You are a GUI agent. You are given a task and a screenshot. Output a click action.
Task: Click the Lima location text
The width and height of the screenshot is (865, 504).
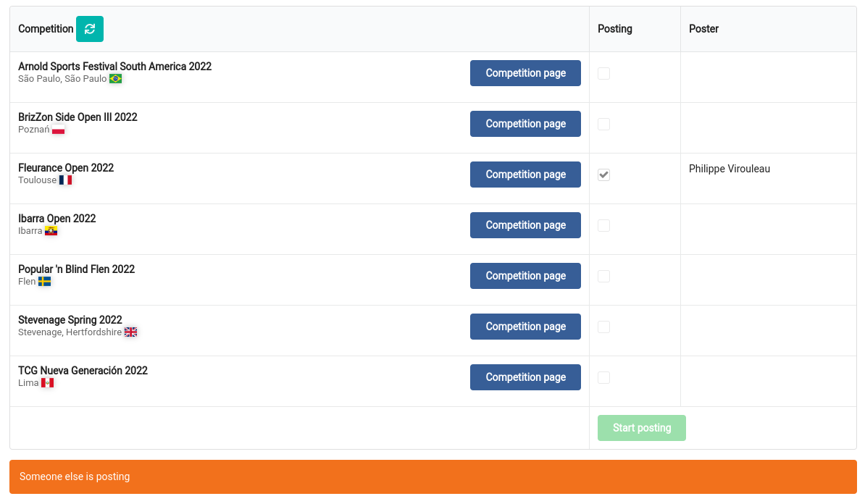(x=28, y=383)
